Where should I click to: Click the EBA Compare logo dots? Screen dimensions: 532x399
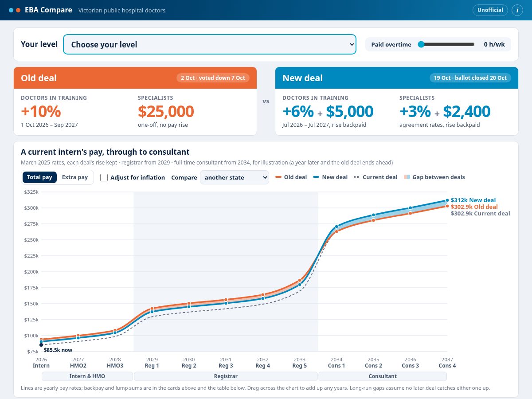click(x=15, y=10)
